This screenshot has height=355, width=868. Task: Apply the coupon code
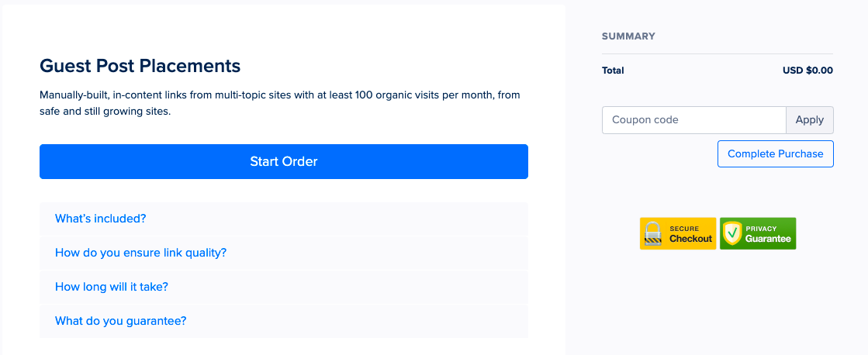coord(809,120)
